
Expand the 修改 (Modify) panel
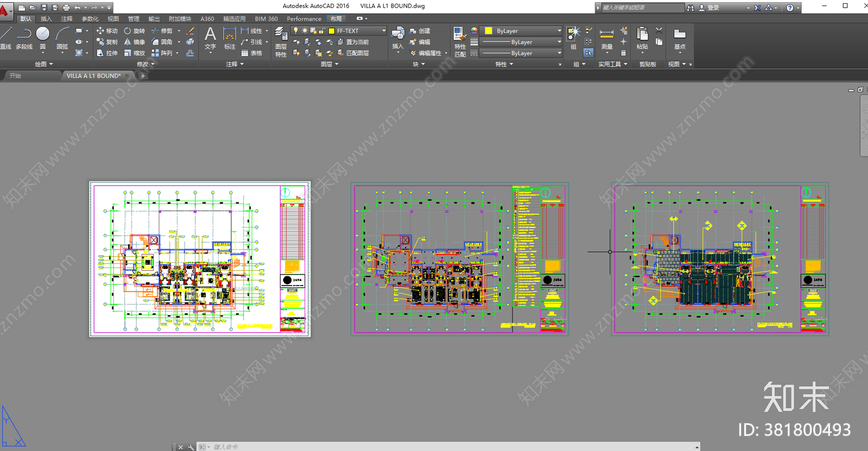click(x=145, y=64)
